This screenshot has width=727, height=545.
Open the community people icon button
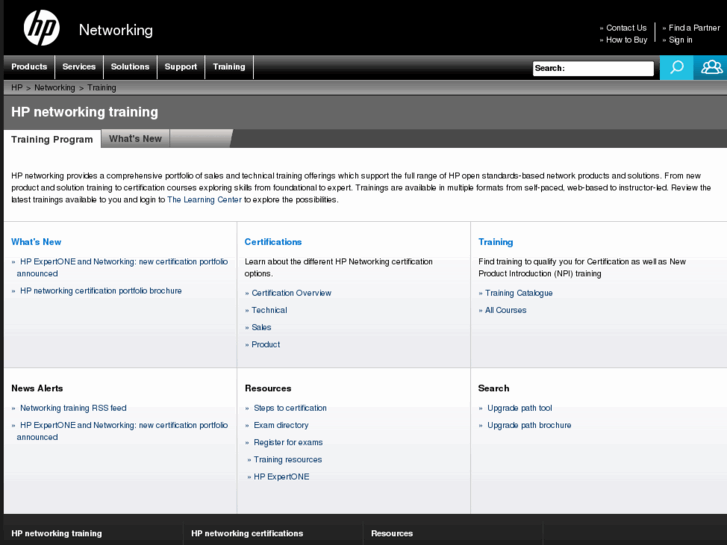[711, 68]
